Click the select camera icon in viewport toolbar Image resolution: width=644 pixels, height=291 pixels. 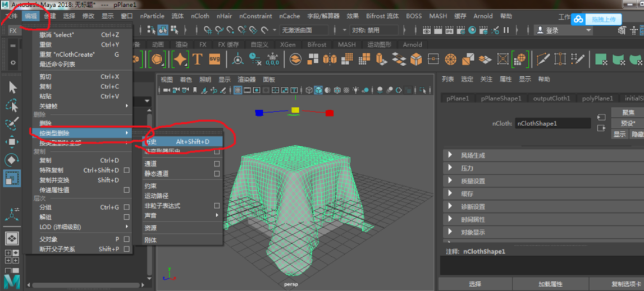[167, 90]
